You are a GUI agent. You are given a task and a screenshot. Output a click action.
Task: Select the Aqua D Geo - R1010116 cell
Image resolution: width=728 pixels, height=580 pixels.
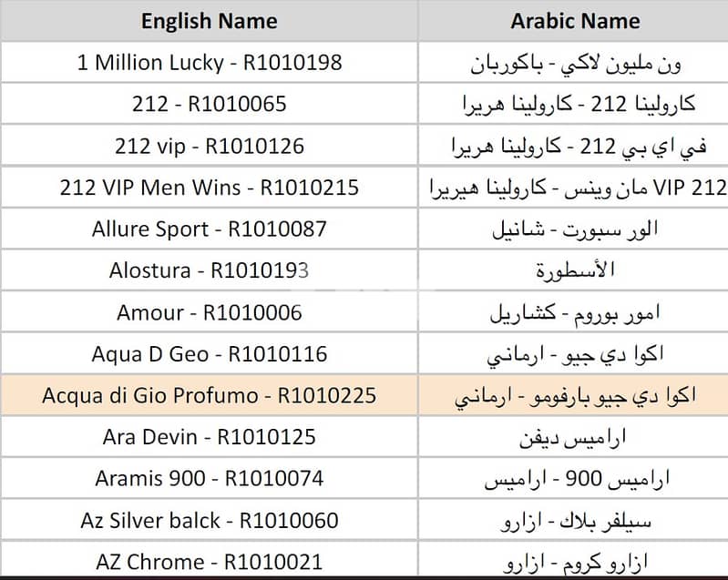pyautogui.click(x=209, y=354)
